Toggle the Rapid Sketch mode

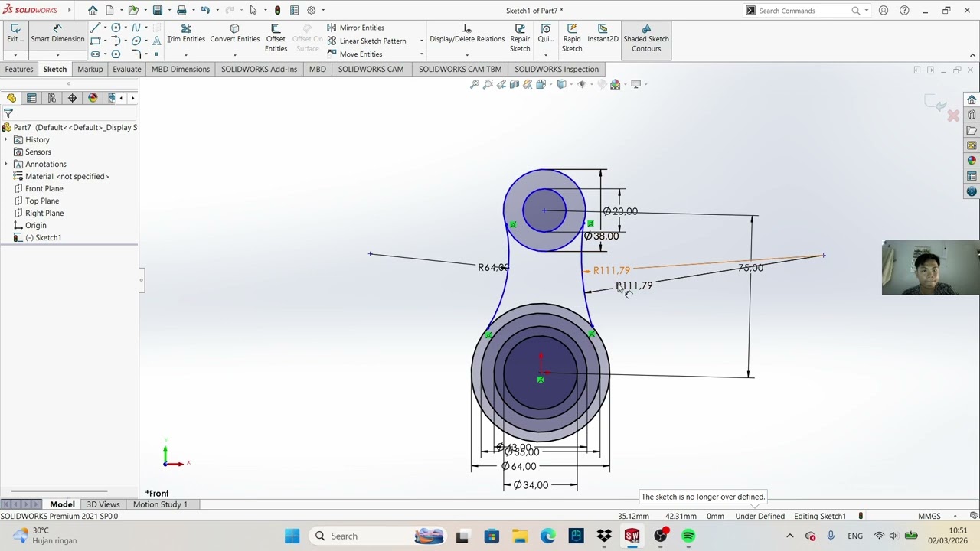click(x=572, y=38)
